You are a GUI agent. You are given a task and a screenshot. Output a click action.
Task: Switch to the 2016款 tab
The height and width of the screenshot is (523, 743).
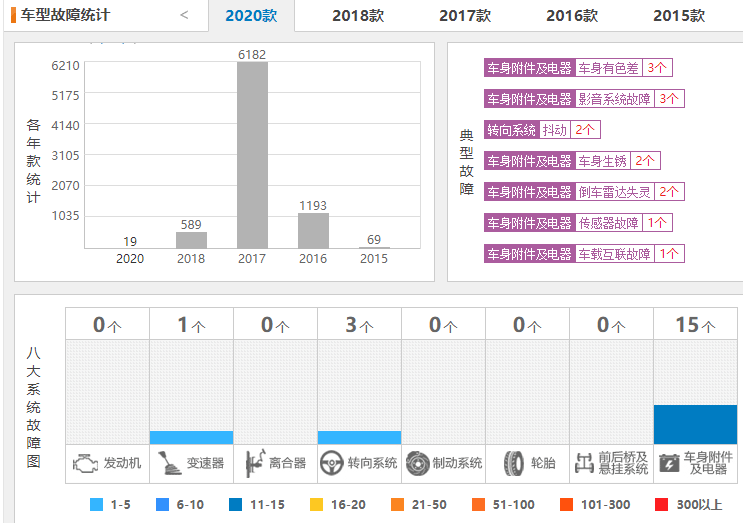click(x=572, y=16)
